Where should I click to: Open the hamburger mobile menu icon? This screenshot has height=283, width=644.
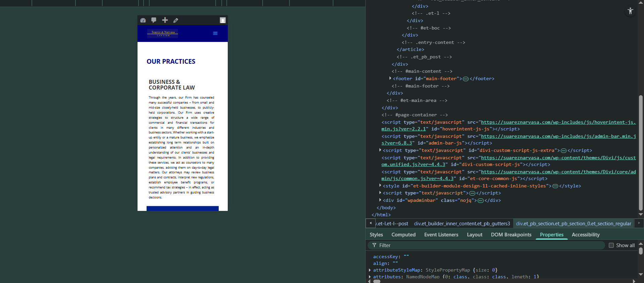tap(215, 34)
